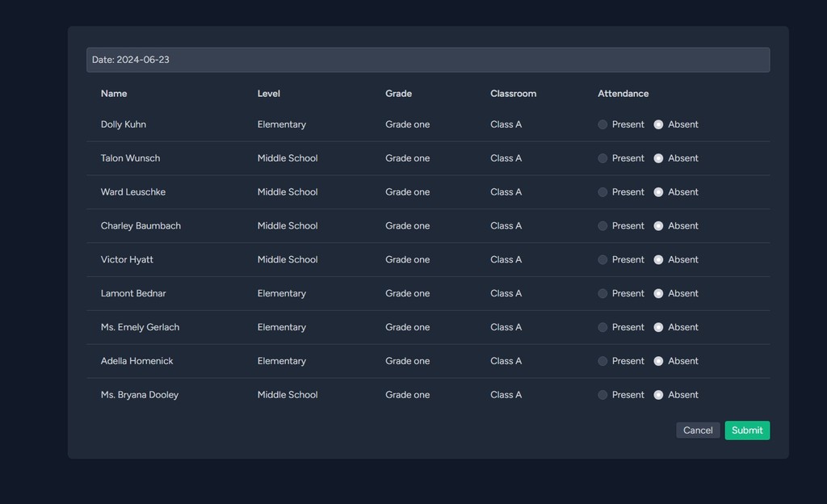Mark Dolly Kuhn as Present
827x504 pixels.
pos(602,124)
